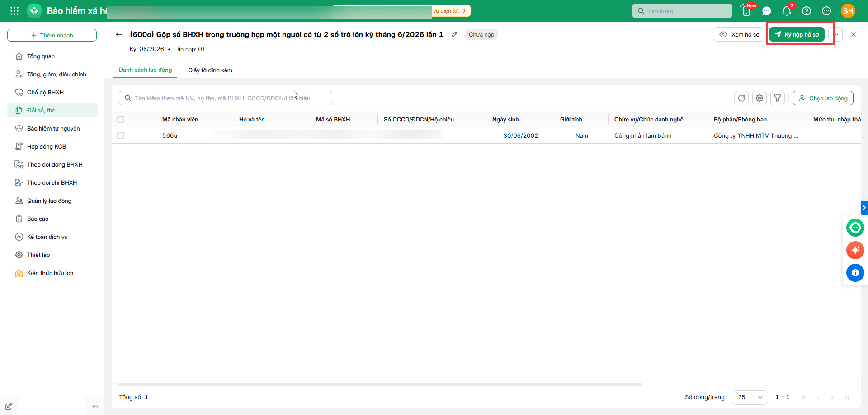Edit the record title with the pencil icon
868x415 pixels.
pyautogui.click(x=454, y=34)
